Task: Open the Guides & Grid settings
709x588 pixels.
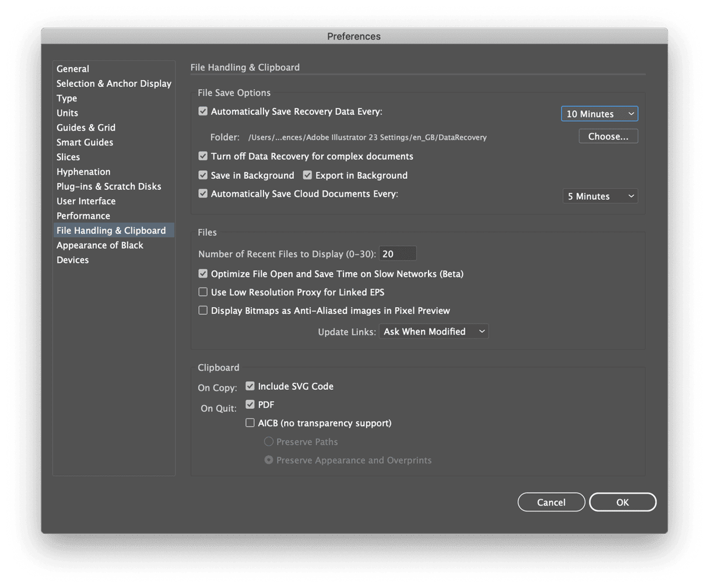Action: 86,127
